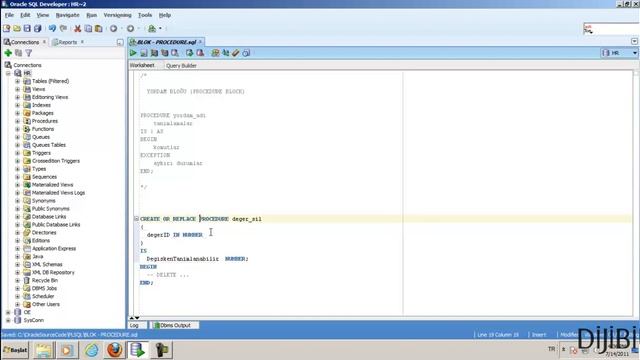The image size is (640, 360).
Task: Run statement with green play icon
Action: click(133, 53)
